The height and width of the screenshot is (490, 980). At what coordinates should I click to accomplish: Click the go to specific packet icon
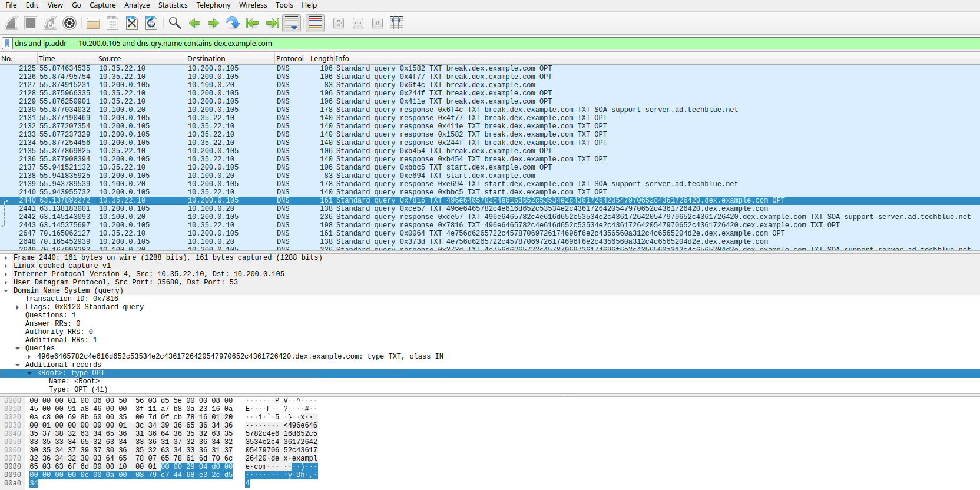pyautogui.click(x=233, y=23)
